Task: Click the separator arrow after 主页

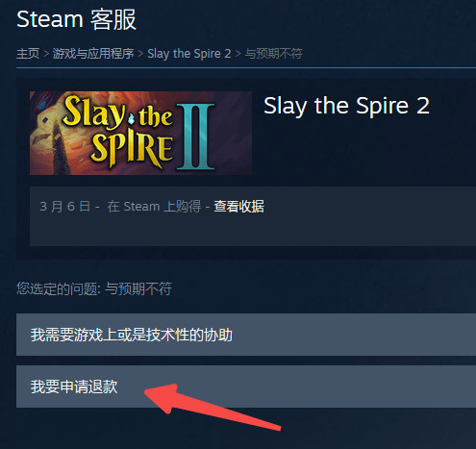Action: click(46, 54)
